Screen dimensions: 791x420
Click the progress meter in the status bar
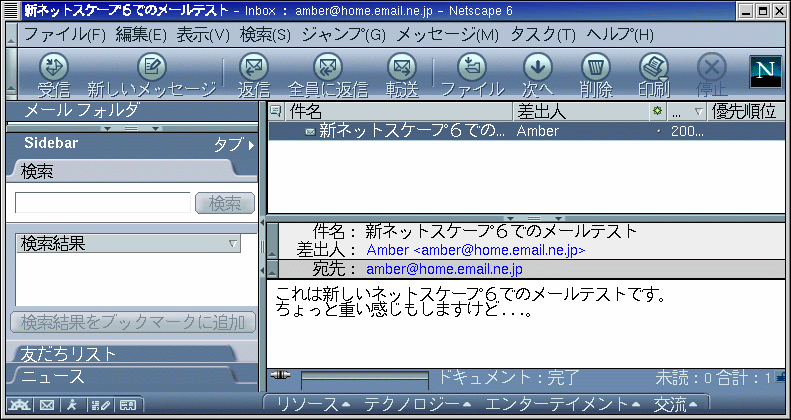coord(365,380)
